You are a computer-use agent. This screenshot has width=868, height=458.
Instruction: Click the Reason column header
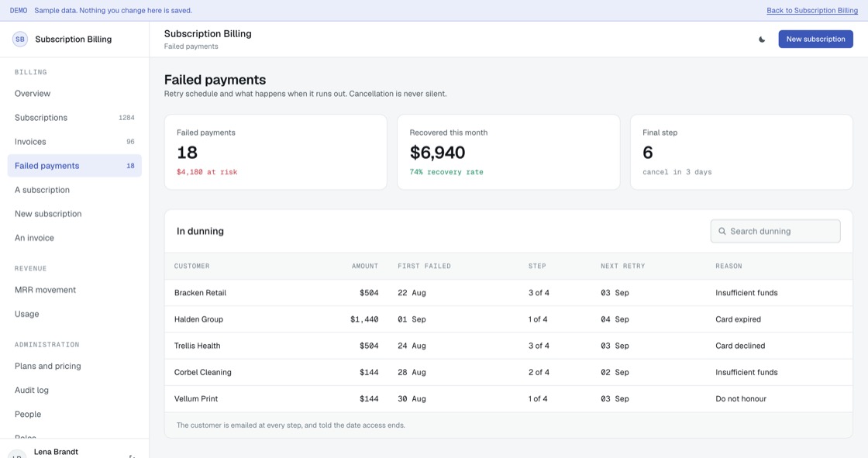(x=728, y=267)
